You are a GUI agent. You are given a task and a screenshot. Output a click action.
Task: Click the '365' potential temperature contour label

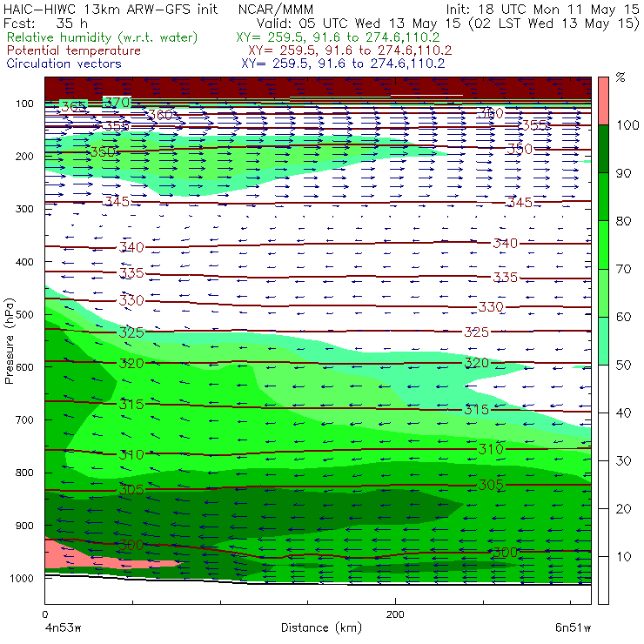74,107
